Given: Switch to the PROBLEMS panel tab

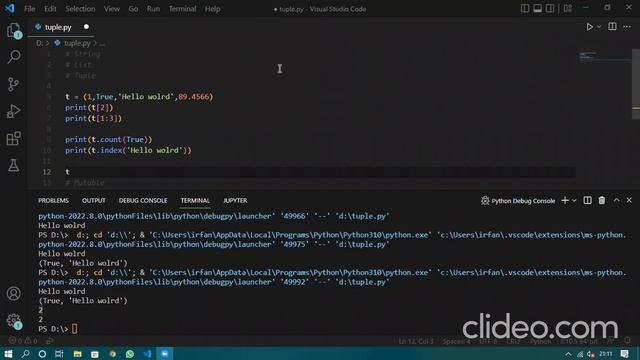Looking at the screenshot, I should click(53, 200).
